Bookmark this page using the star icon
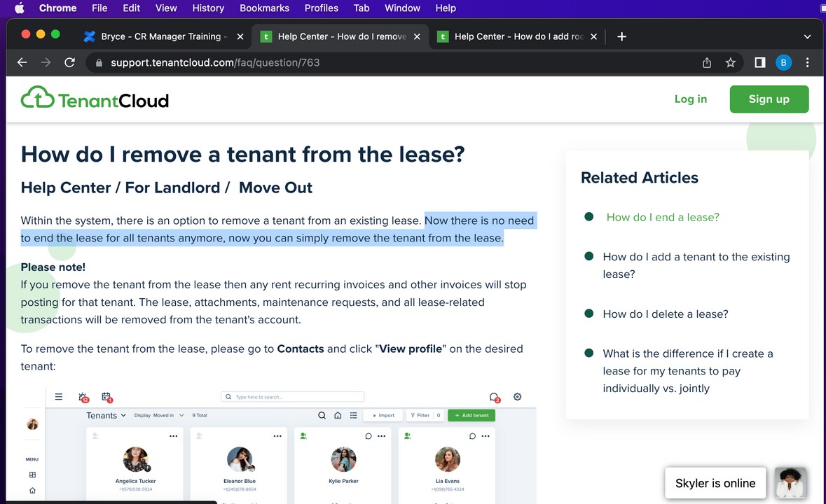Viewport: 826px width, 504px height. [731, 62]
